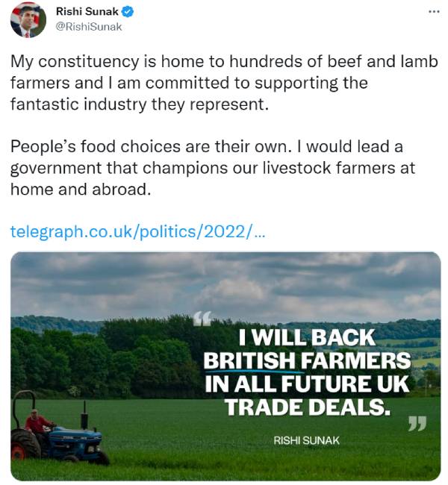Click the blue verified badge
Viewport: 448px width, 485px height.
click(128, 12)
